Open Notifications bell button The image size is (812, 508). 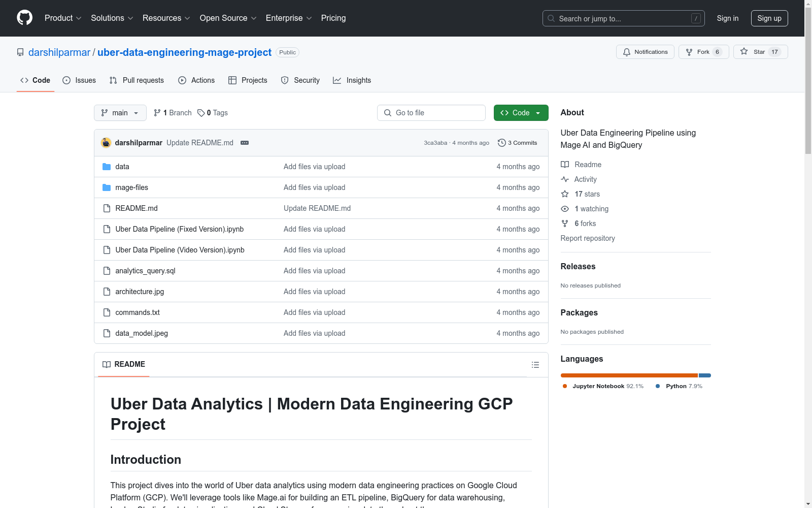click(x=645, y=52)
